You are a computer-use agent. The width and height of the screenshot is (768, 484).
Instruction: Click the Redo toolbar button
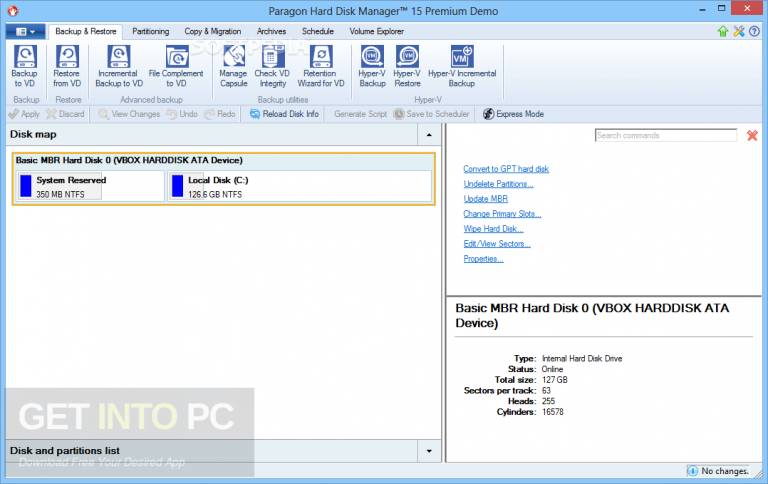tap(220, 114)
